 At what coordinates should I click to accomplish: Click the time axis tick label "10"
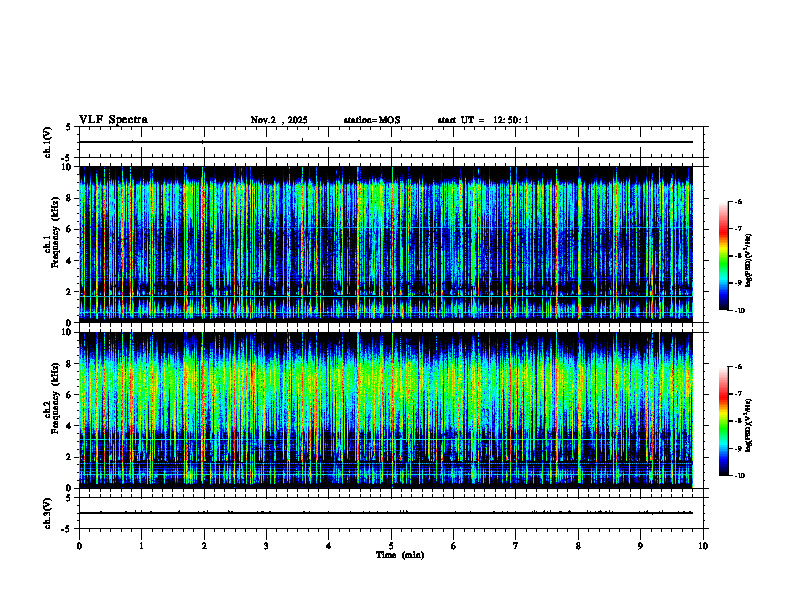[x=703, y=546]
